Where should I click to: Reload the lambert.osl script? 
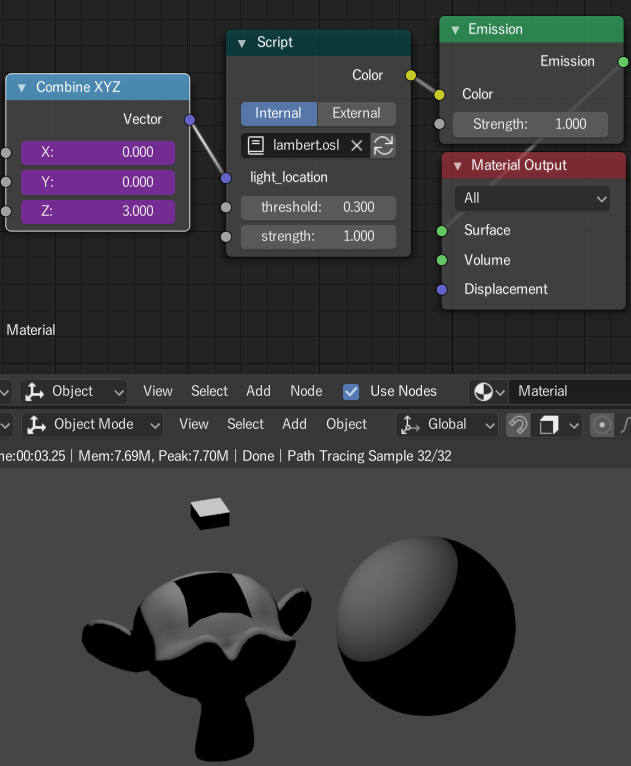tap(383, 146)
